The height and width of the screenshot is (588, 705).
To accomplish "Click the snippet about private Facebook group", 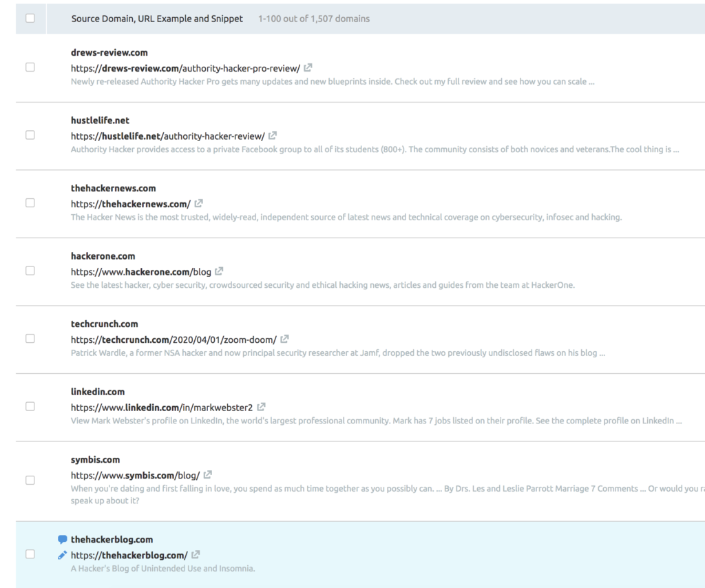I will click(375, 149).
